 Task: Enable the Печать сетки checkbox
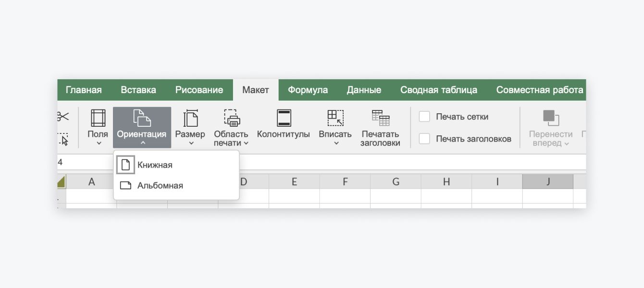tap(424, 117)
